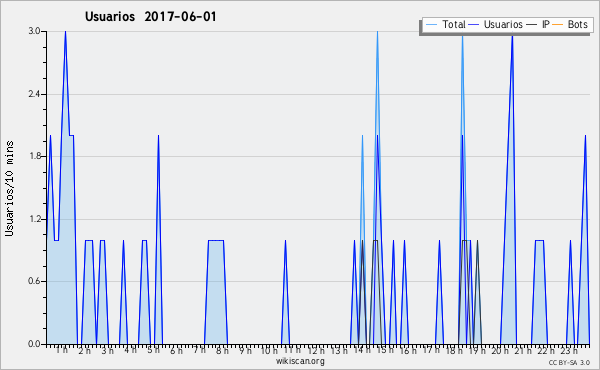600x370 pixels.
Task: Click the CC BY-SA 3.0 license text
Action: 569,363
